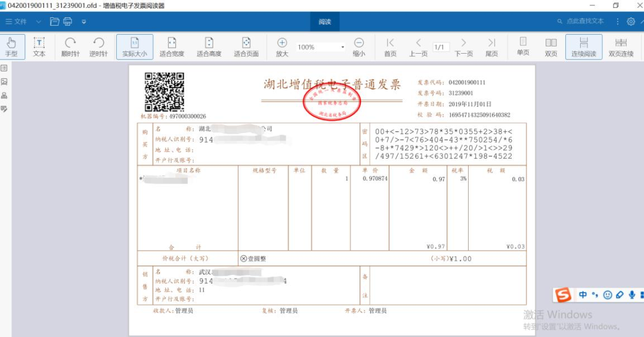
Task: Enable 双页连续 two-page continuous view
Action: (x=621, y=47)
